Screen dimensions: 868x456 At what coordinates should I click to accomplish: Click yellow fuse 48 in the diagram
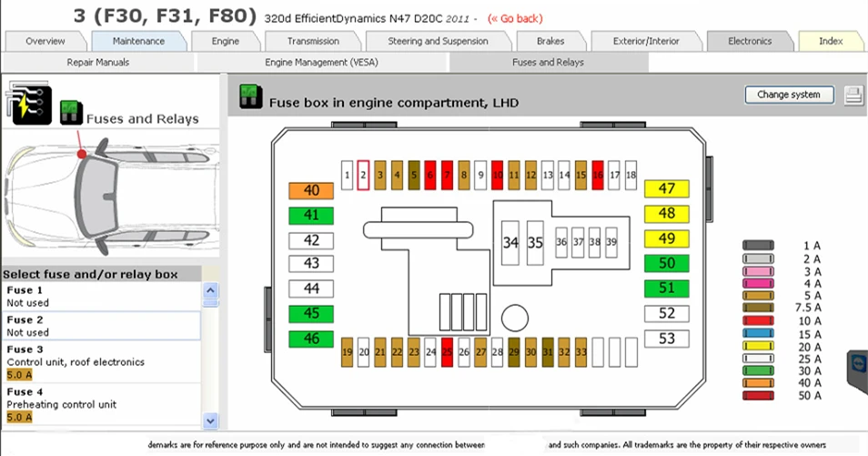(667, 214)
